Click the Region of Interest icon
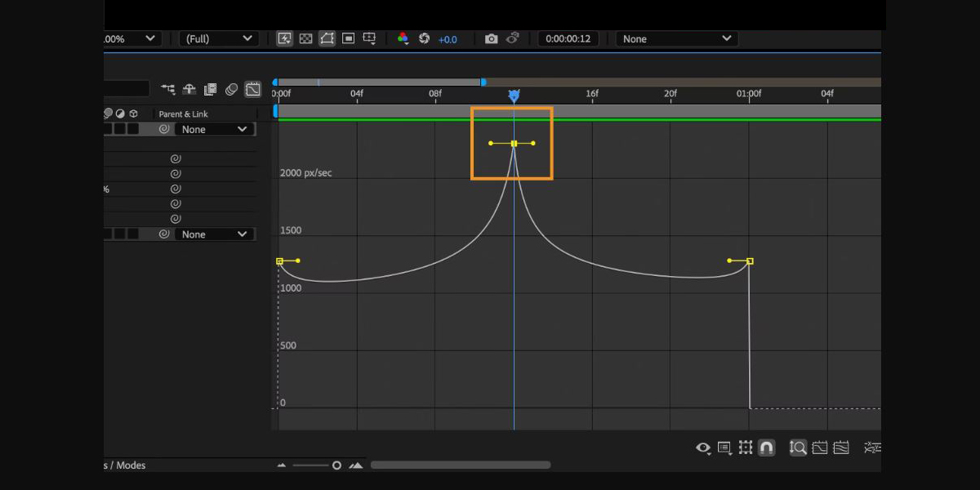 click(x=349, y=38)
